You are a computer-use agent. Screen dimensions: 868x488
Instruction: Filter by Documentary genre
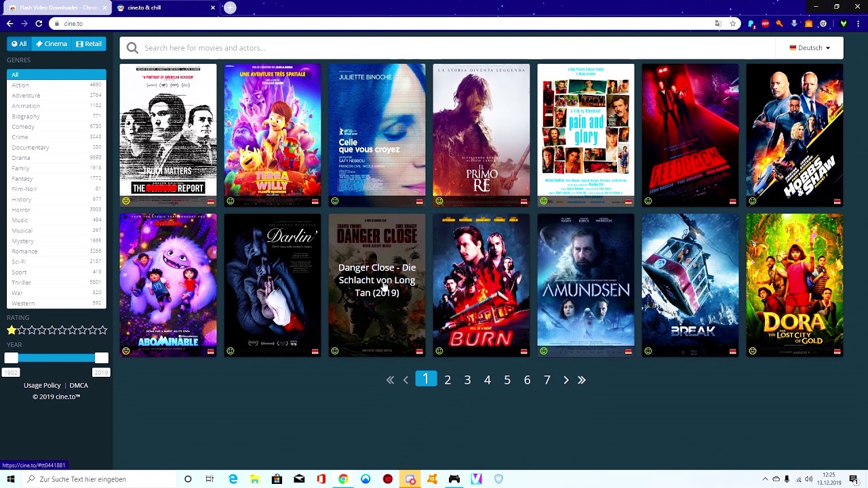tap(56, 148)
